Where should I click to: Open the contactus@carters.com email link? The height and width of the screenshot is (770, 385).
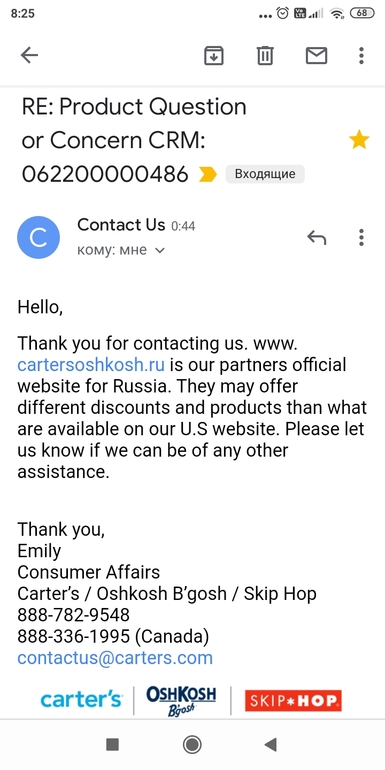[115, 658]
